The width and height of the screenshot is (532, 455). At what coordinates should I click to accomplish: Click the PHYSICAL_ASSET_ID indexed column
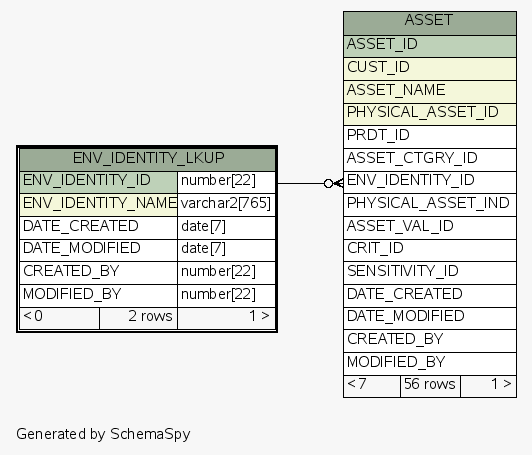click(430, 114)
